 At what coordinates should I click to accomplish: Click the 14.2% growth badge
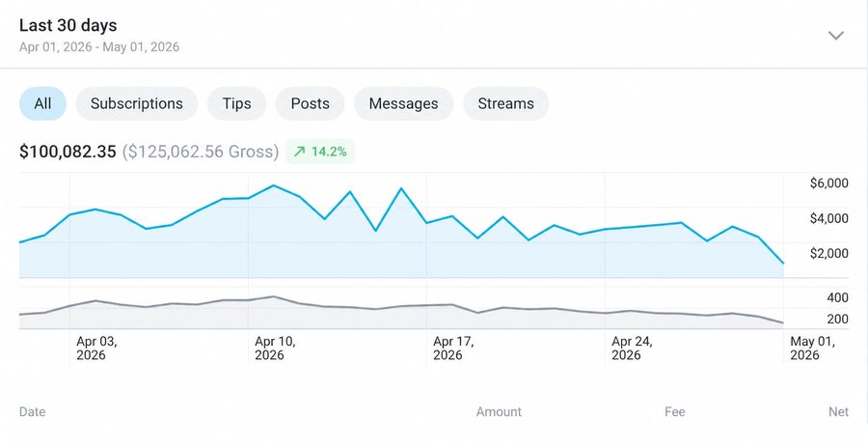tap(320, 152)
